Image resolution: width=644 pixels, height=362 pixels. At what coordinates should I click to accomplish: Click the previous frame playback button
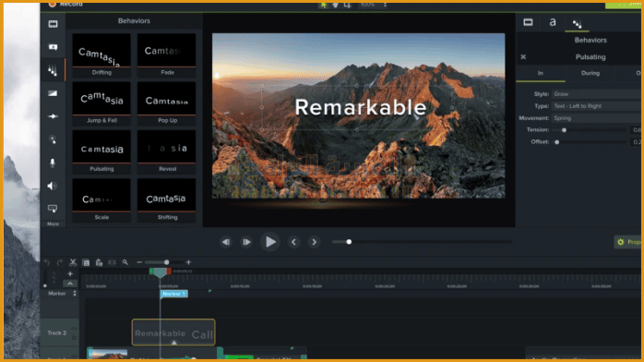click(x=226, y=242)
